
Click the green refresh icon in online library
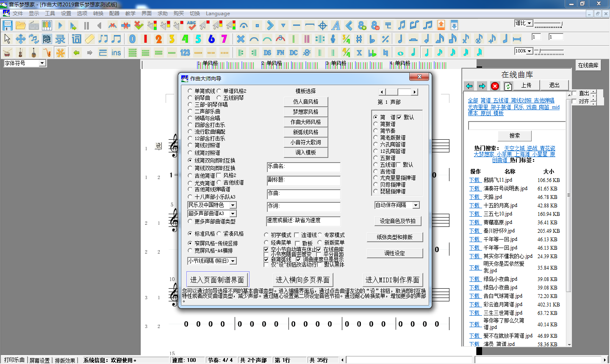coord(508,86)
